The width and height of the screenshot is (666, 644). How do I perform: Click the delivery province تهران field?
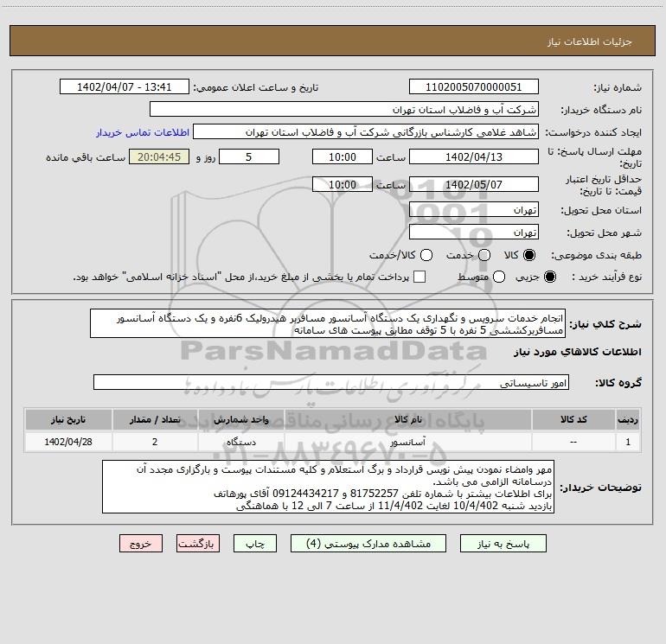click(474, 210)
